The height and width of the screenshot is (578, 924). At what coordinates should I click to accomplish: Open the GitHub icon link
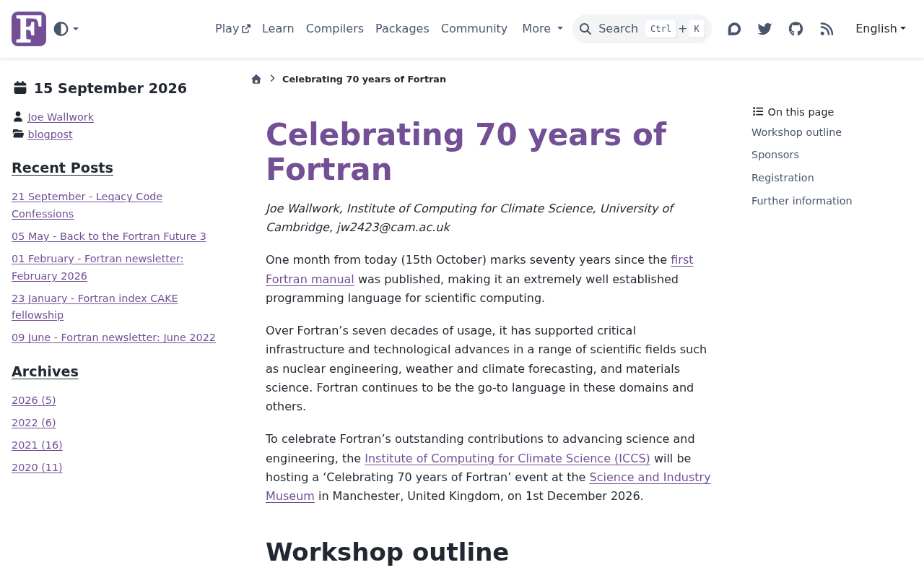pyautogui.click(x=796, y=29)
